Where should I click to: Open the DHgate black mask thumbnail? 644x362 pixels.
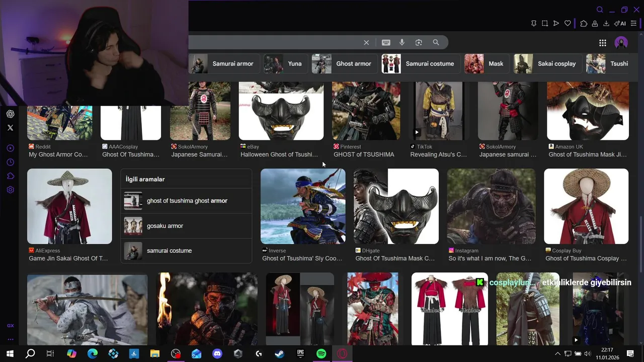click(396, 206)
